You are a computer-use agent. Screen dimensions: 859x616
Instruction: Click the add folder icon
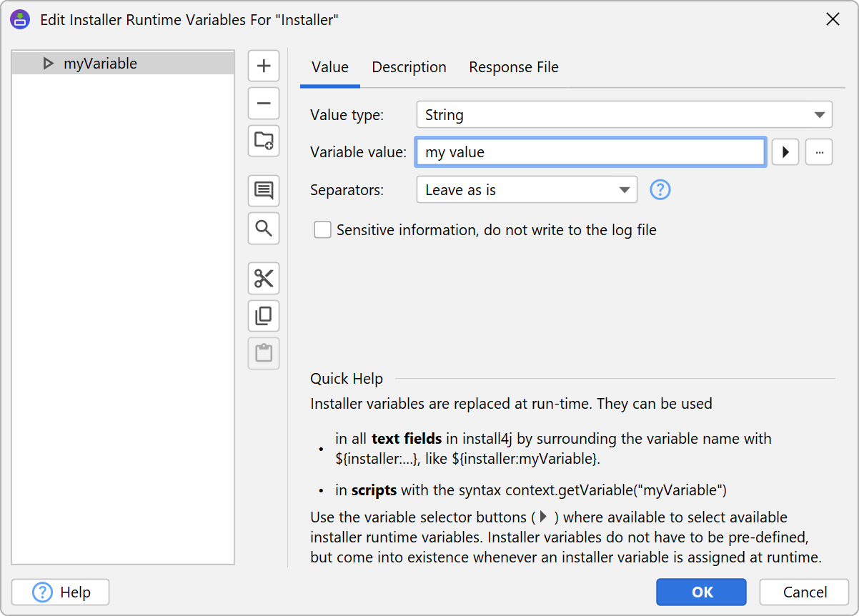point(264,141)
